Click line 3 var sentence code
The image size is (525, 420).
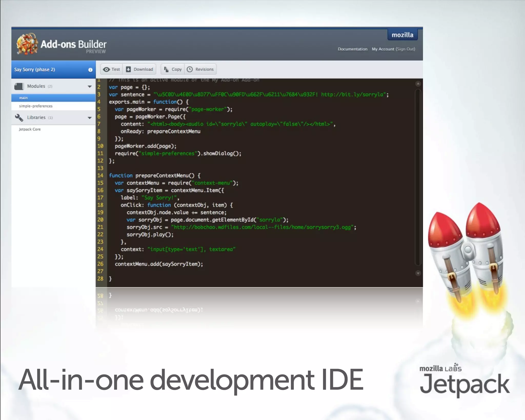tap(249, 95)
